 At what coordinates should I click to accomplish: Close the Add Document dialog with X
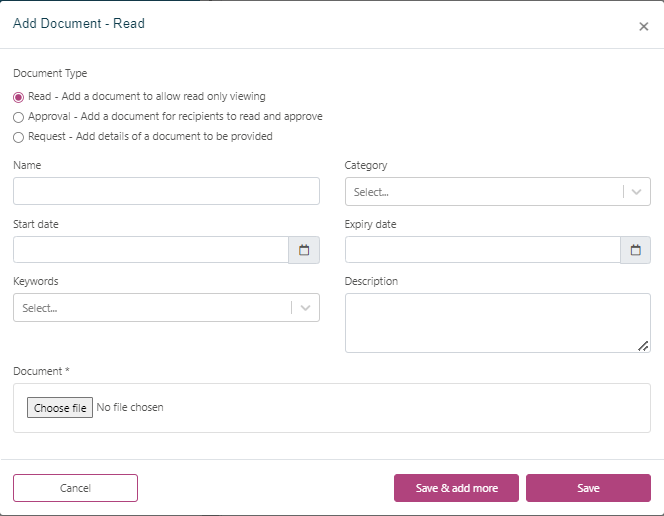[643, 27]
